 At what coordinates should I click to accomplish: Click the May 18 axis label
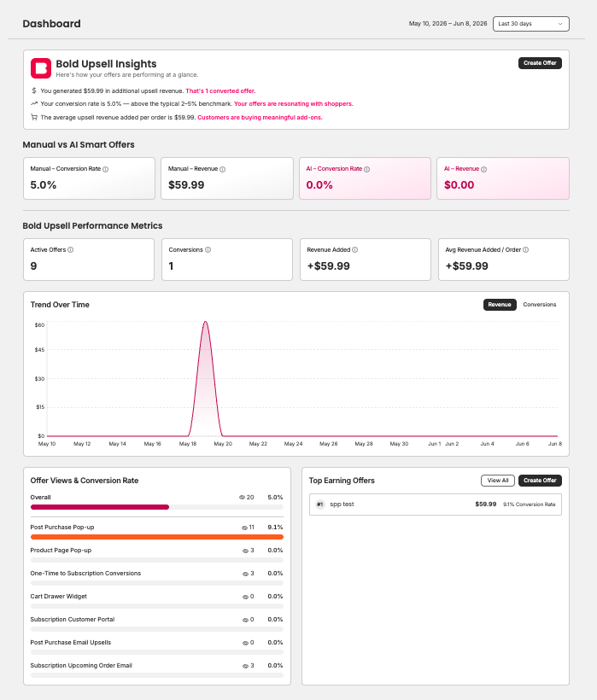click(188, 444)
